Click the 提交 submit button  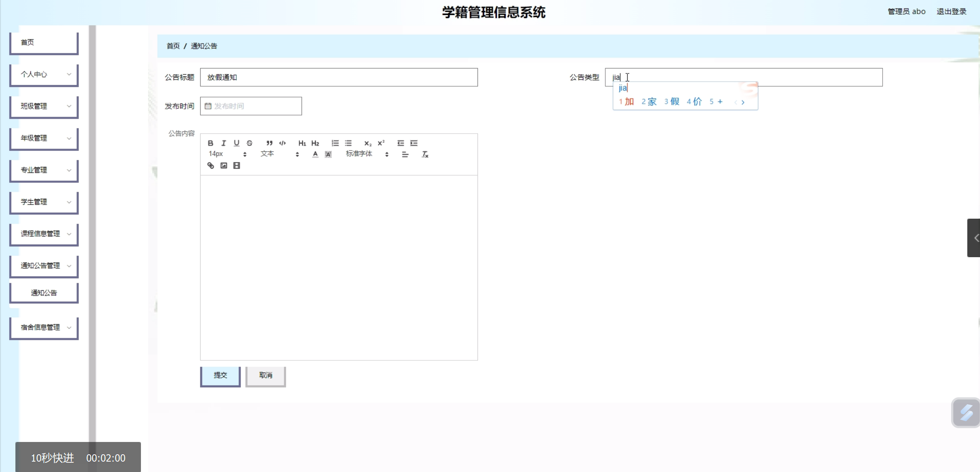[x=220, y=375]
